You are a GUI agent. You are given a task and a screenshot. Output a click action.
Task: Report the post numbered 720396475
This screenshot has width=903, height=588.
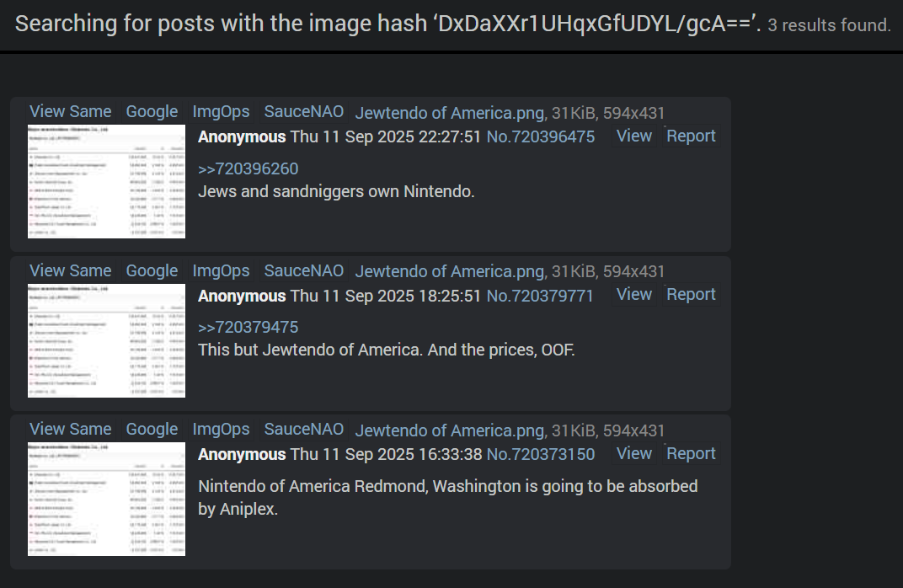pos(691,136)
